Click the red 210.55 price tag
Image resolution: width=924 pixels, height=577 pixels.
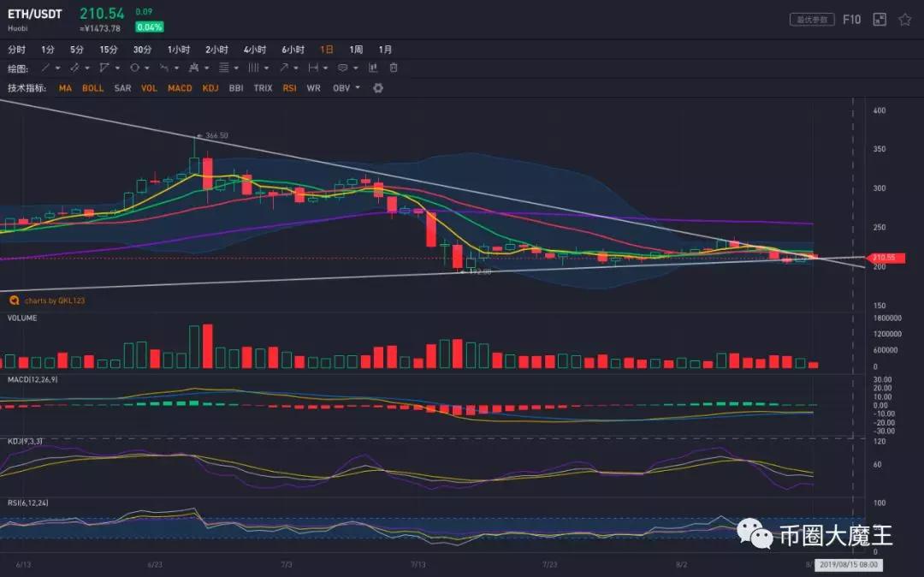point(885,258)
